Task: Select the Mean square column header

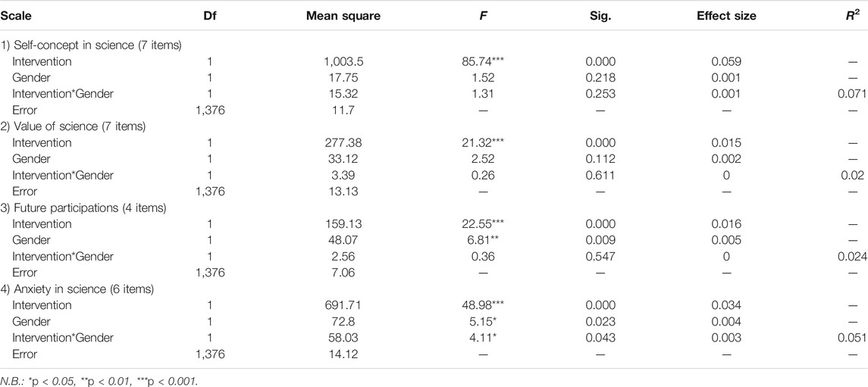Action: click(343, 17)
